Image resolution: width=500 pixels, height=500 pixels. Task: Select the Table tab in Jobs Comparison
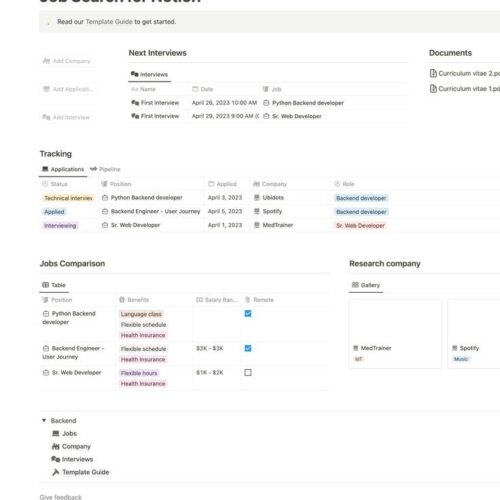tap(54, 285)
